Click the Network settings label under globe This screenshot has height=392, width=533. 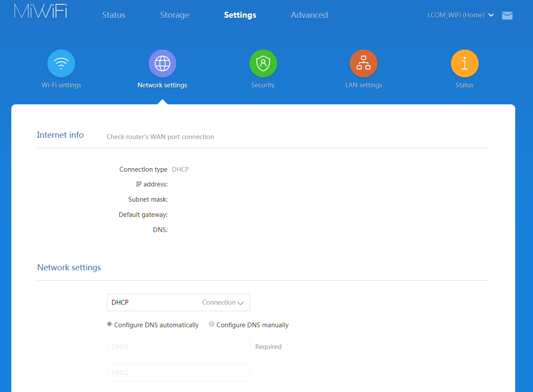click(162, 85)
